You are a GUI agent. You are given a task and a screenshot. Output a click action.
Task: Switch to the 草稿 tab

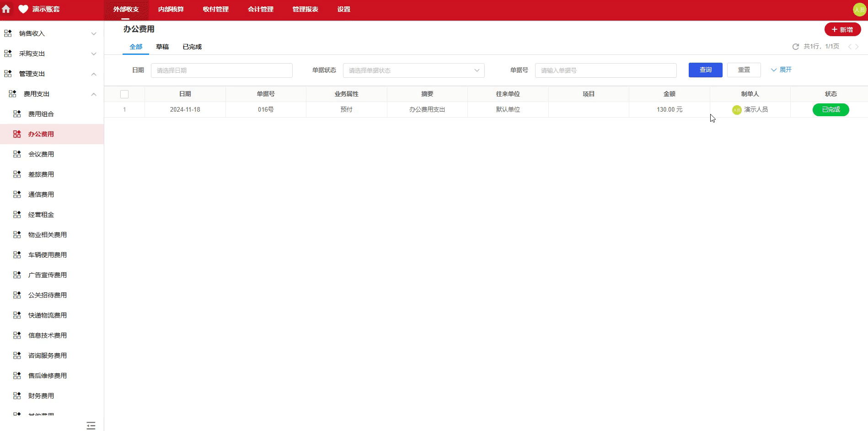(x=162, y=46)
